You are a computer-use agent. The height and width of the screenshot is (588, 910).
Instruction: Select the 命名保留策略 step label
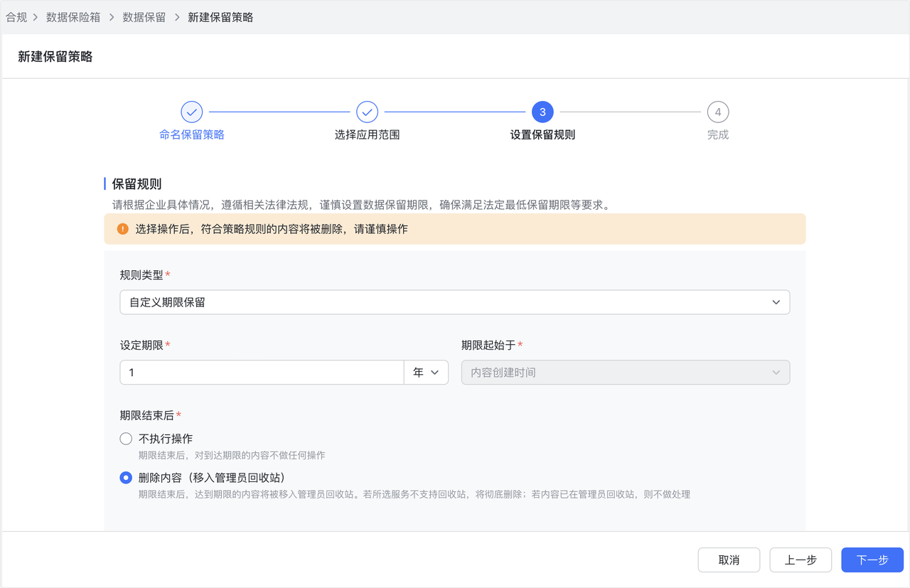pyautogui.click(x=192, y=134)
